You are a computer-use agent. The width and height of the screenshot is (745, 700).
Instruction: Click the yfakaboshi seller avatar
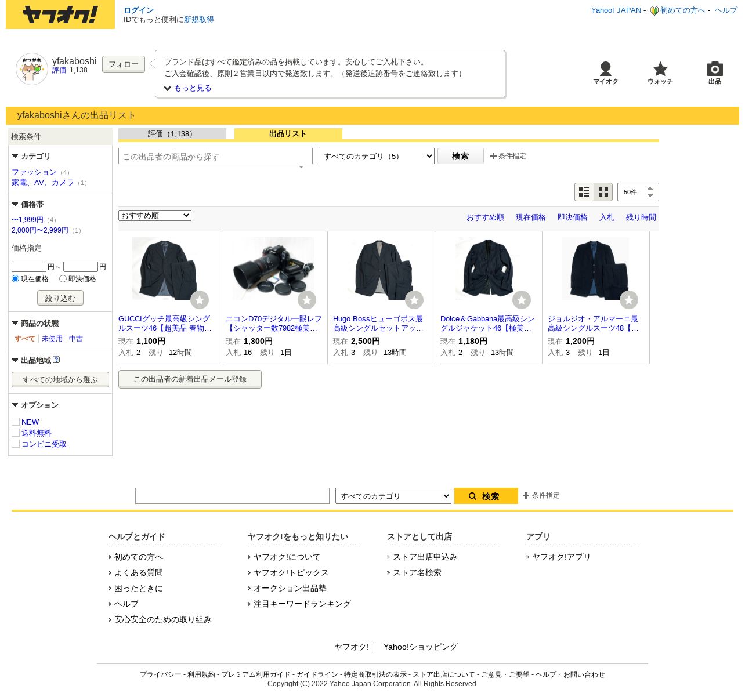point(31,69)
